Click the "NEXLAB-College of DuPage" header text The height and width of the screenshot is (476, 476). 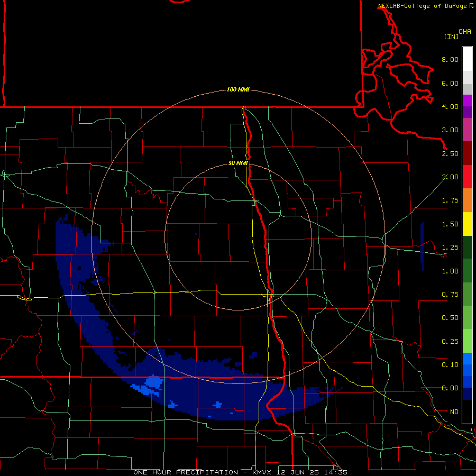click(422, 6)
